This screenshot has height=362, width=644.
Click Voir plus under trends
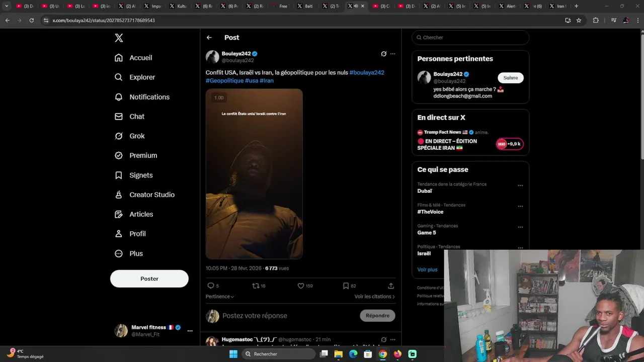(427, 269)
